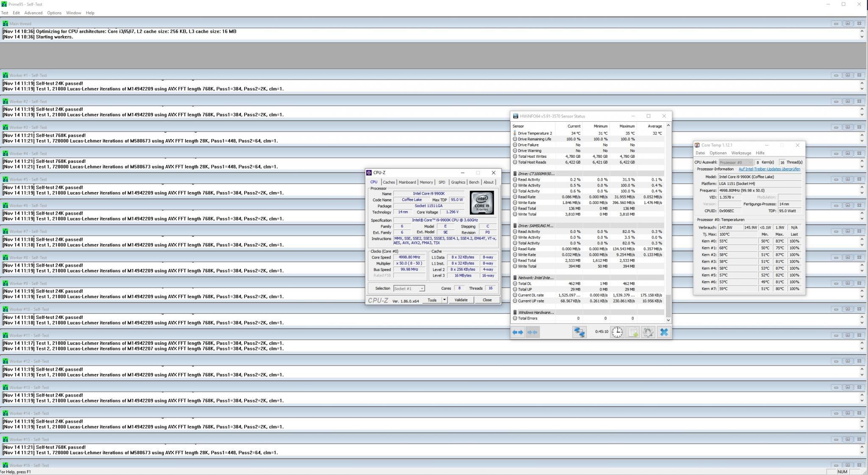This screenshot has height=475, width=868.
Task: Open the CPU-Z Tools dropdown arrow
Action: [444, 300]
